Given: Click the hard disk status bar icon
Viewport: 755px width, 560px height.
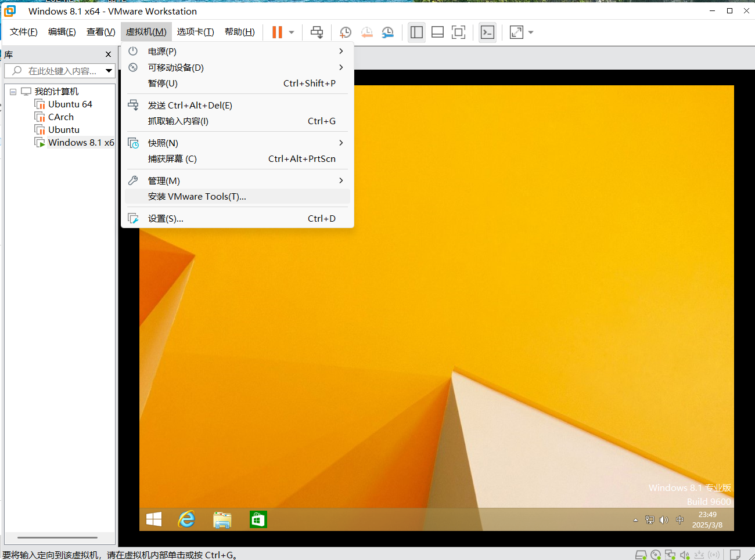Looking at the screenshot, I should pos(641,555).
